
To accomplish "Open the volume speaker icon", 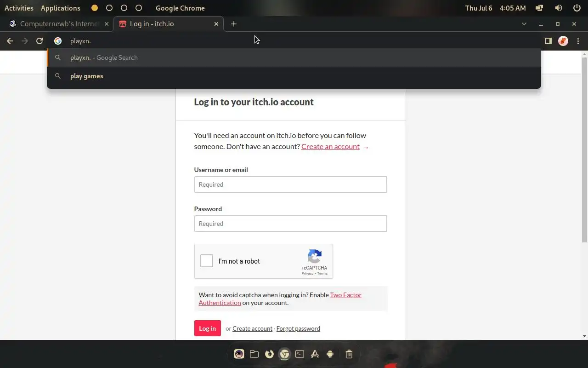I will tap(559, 8).
